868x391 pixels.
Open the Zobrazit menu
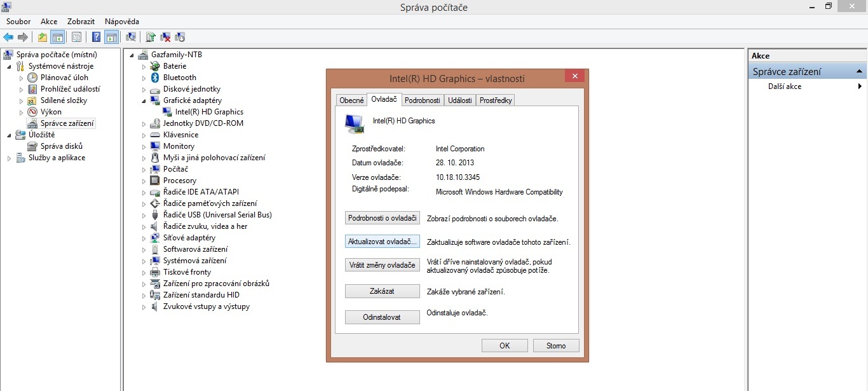point(81,22)
